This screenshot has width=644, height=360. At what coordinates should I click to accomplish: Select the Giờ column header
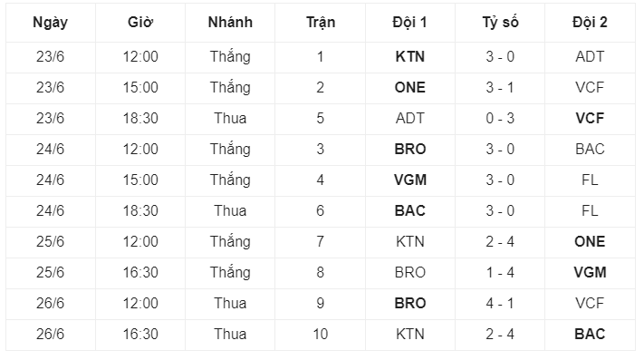[x=140, y=22]
